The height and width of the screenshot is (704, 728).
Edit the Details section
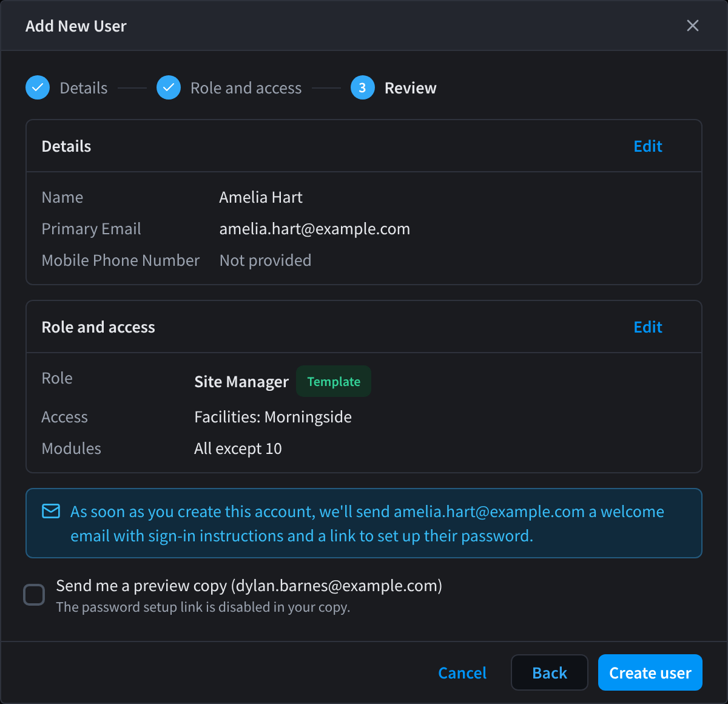[x=648, y=146]
